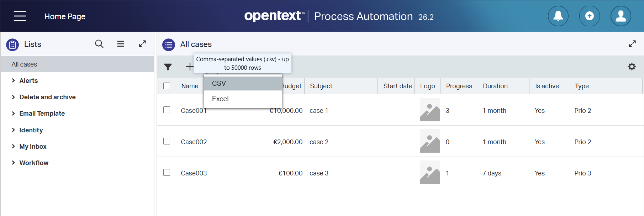The width and height of the screenshot is (644, 216).
Task: Open the hamburger main menu
Action: [20, 16]
